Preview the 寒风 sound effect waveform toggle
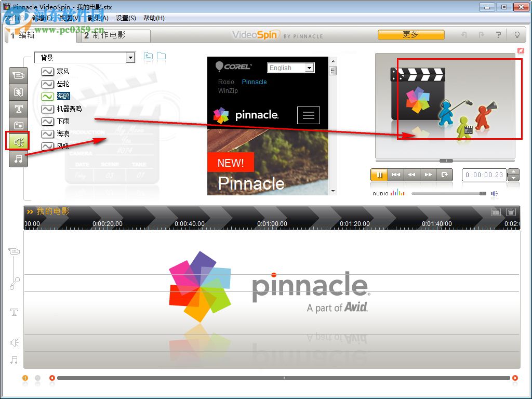 tap(47, 71)
